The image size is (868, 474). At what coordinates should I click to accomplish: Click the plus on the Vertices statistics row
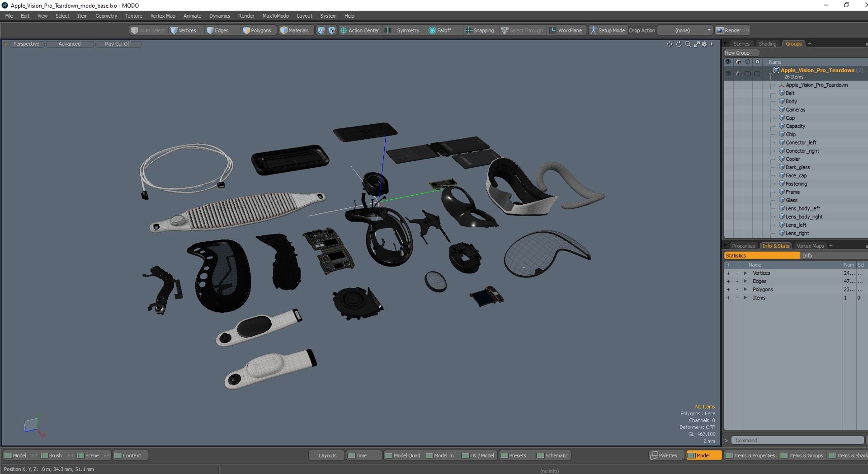pyautogui.click(x=728, y=273)
